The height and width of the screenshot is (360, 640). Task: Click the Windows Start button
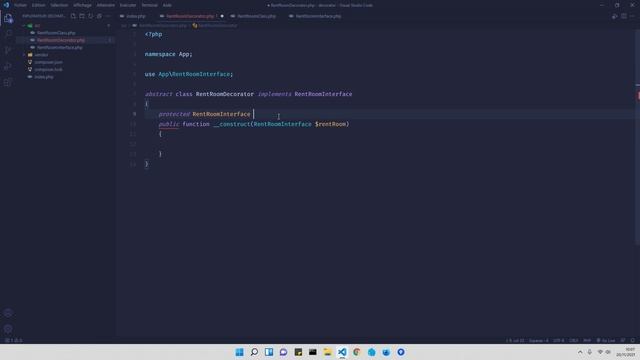(x=240, y=352)
